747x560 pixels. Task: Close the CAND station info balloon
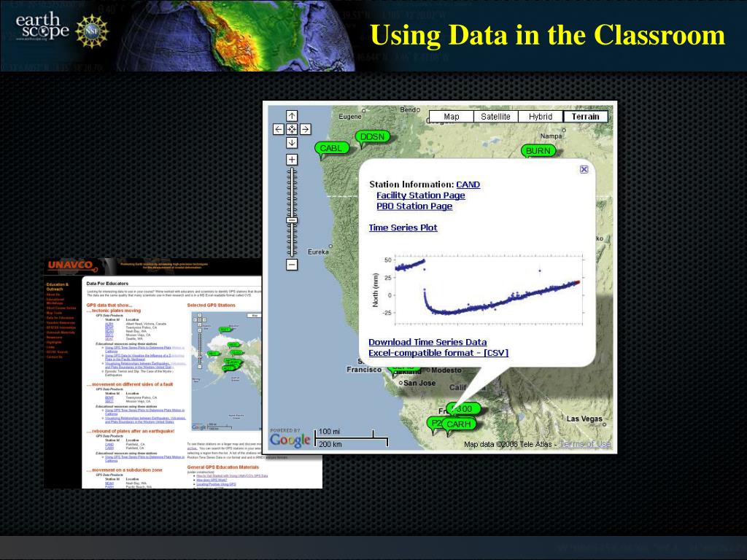pos(584,169)
